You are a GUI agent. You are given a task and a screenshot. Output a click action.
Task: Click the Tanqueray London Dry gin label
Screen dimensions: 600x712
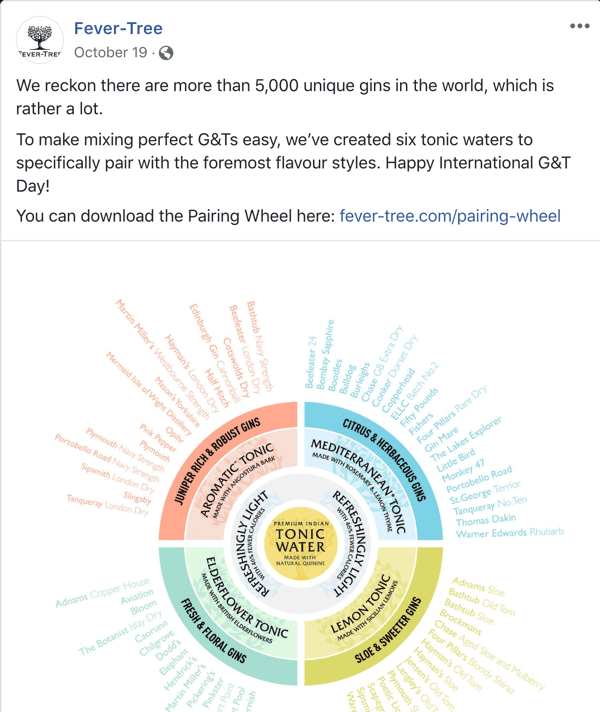tap(108, 504)
